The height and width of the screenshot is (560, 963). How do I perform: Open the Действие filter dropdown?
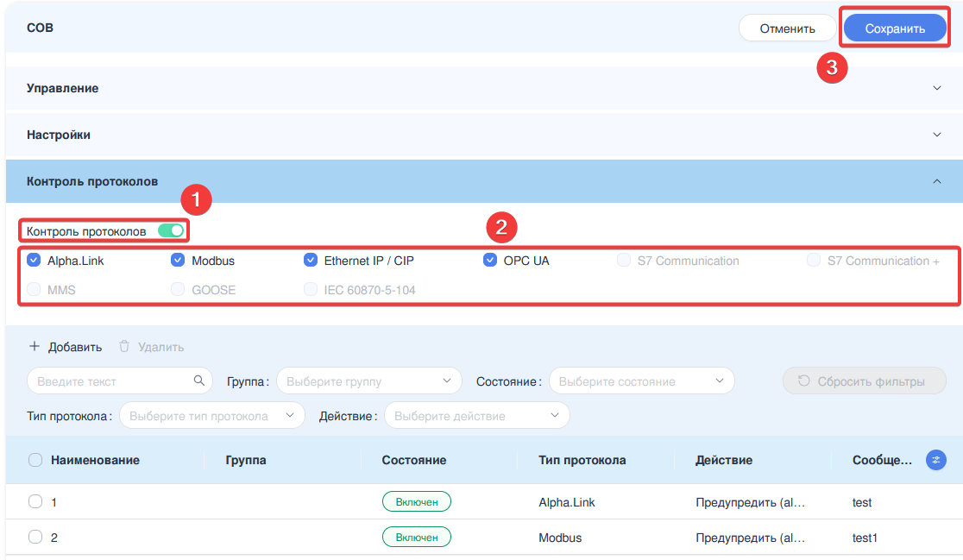coord(476,416)
